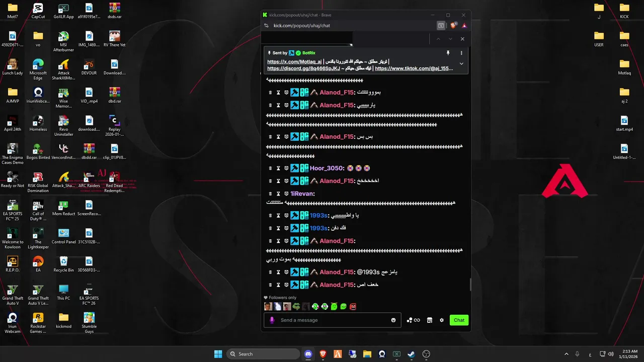Click the taskbar Search box
This screenshot has width=644, height=362.
click(x=263, y=354)
